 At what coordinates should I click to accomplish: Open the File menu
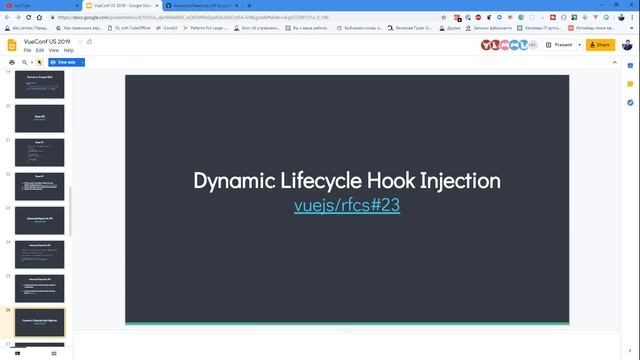(x=27, y=50)
